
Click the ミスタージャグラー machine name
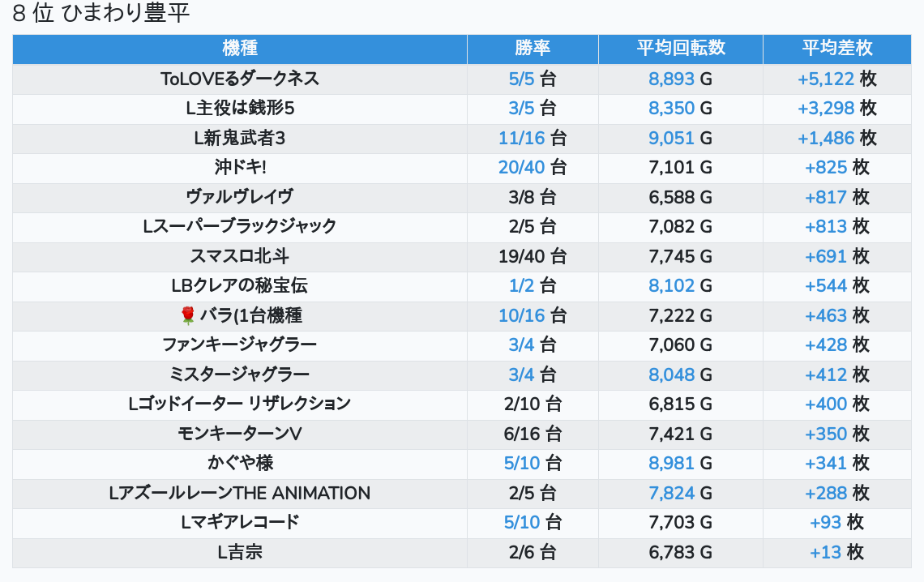[x=240, y=374]
